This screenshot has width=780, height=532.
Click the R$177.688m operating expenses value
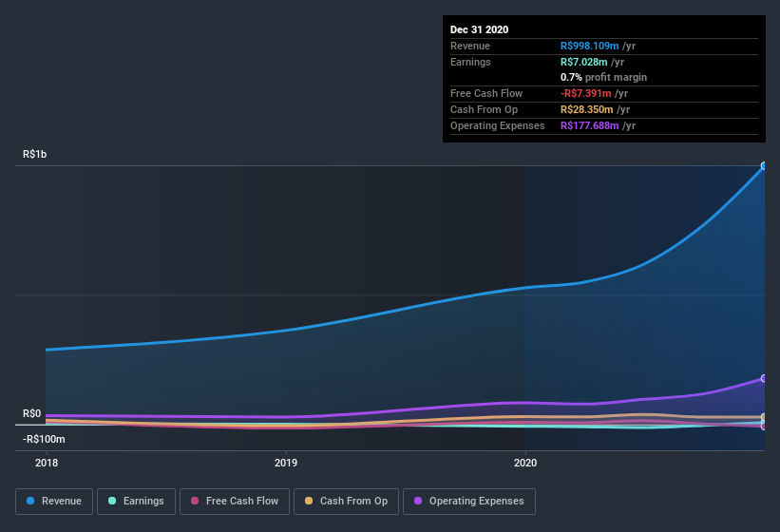pyautogui.click(x=589, y=125)
